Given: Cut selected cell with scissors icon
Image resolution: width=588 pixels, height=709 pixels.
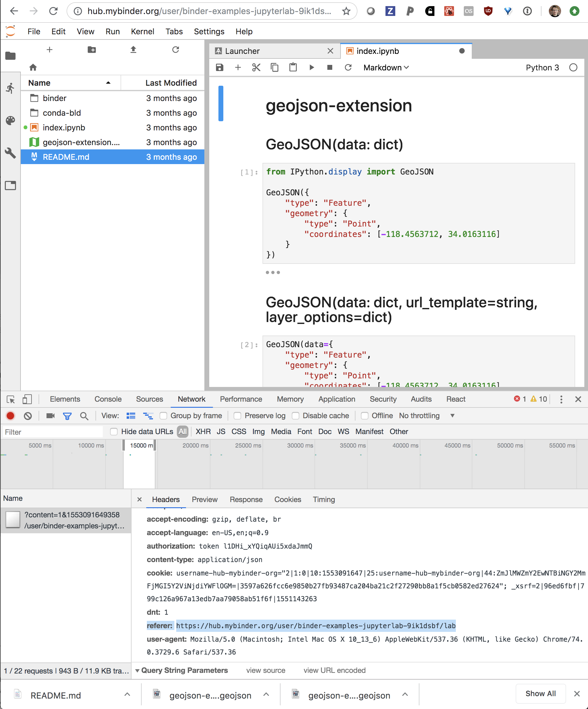Looking at the screenshot, I should [256, 68].
